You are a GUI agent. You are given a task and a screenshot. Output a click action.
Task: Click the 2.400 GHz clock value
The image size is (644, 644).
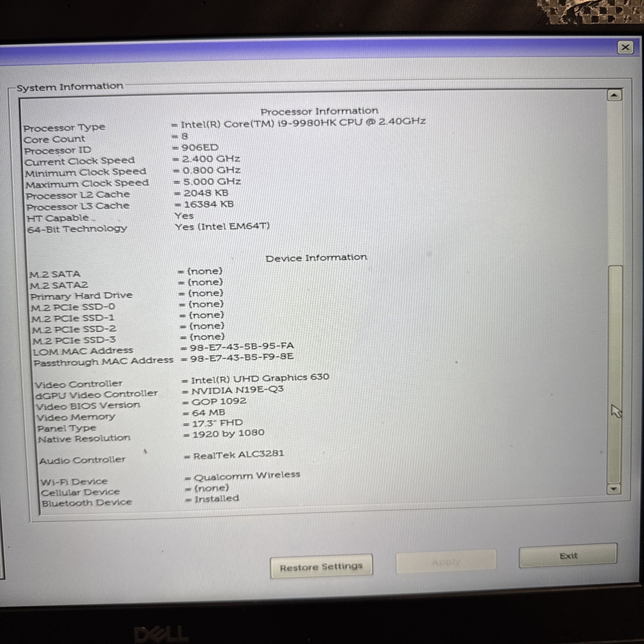tap(211, 159)
